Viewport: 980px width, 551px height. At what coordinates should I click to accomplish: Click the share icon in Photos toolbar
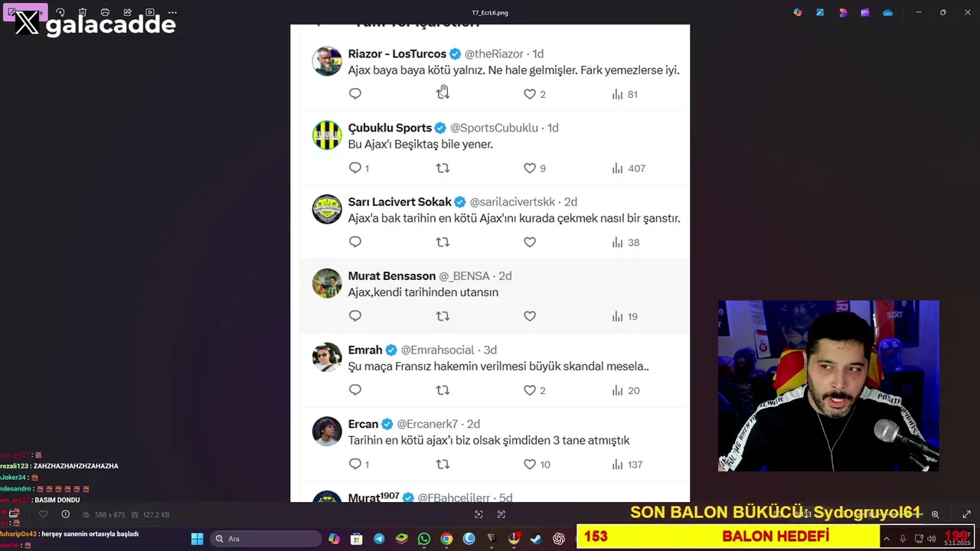coord(128,12)
